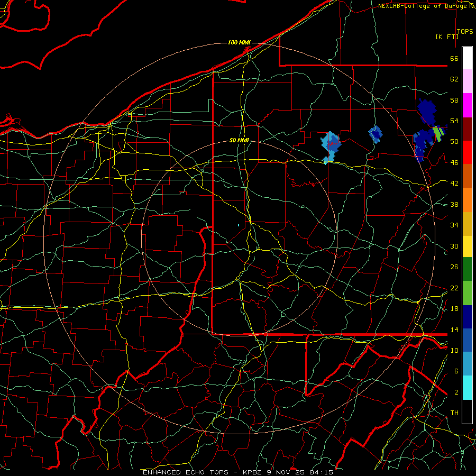Click the "100 NMI" range ring label
Viewport: 476px width, 476px height.
pos(239,42)
